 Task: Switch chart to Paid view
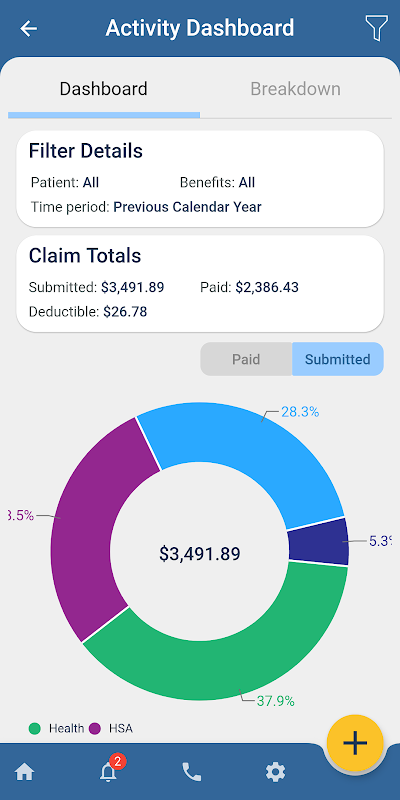246,359
